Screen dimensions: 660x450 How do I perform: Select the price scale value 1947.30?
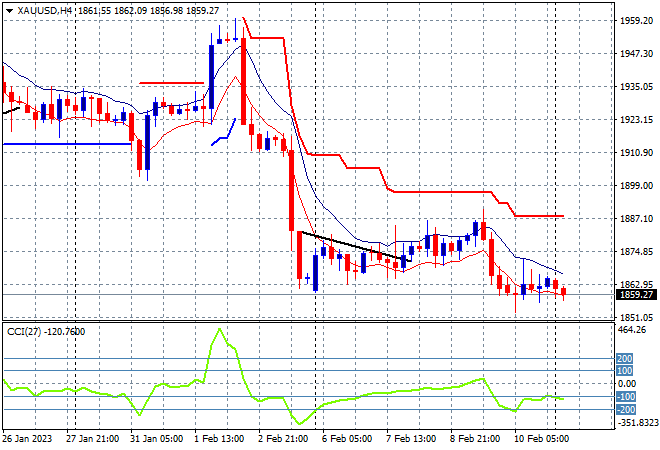click(x=637, y=53)
